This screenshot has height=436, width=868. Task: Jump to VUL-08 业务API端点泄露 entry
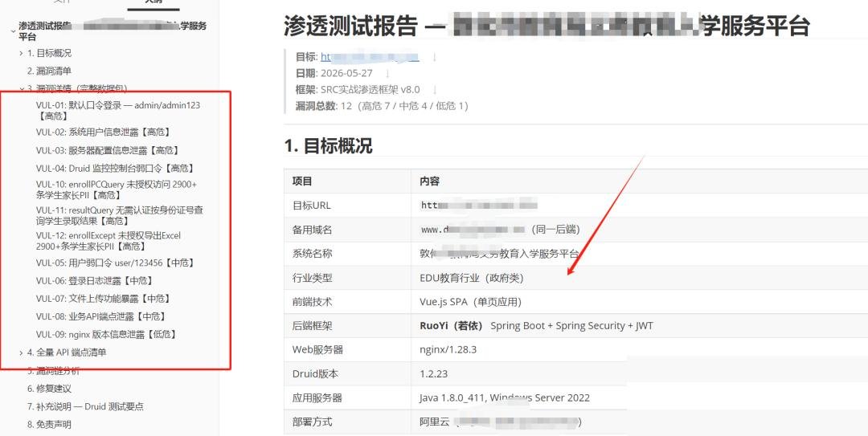(x=100, y=316)
